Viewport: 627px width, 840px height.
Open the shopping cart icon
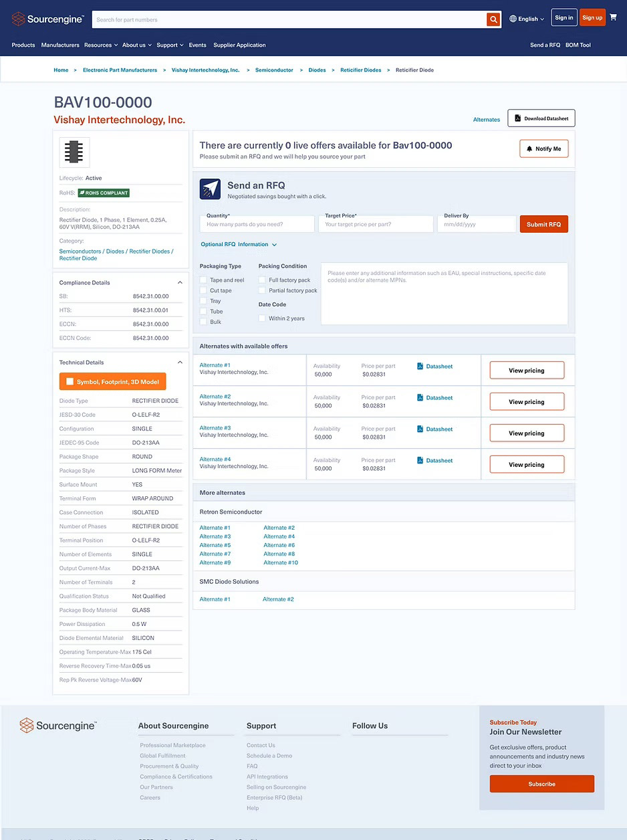pos(613,17)
